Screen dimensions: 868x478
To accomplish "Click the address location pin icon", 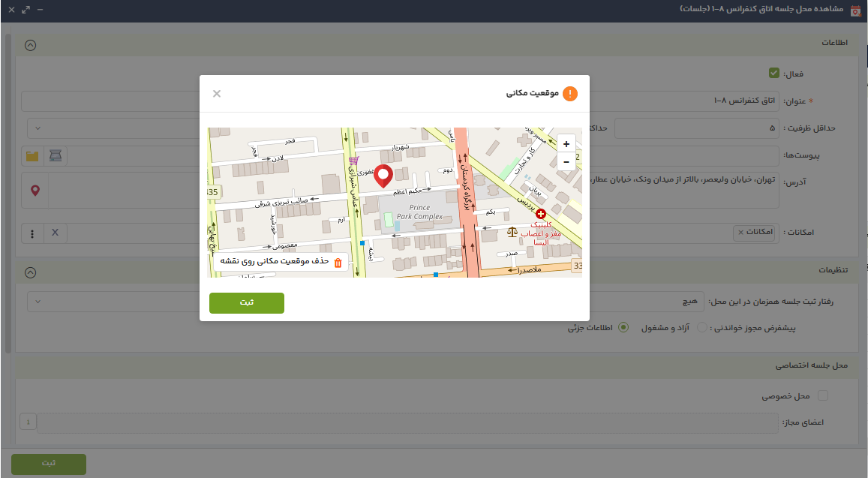I will coord(35,191).
